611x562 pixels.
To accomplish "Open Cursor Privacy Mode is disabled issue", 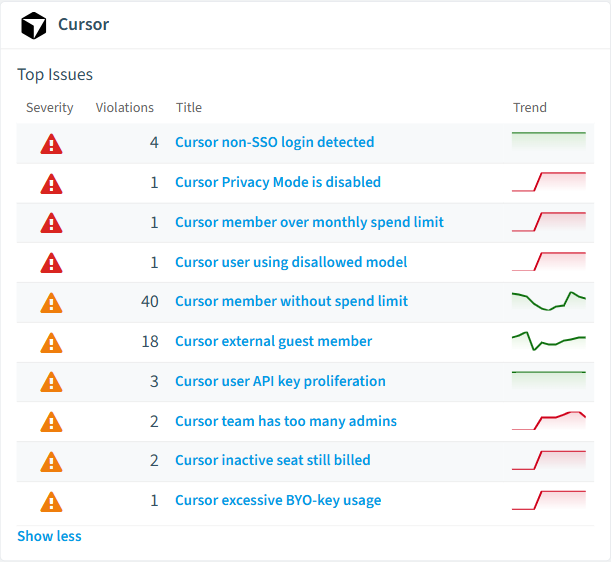I will coord(278,182).
